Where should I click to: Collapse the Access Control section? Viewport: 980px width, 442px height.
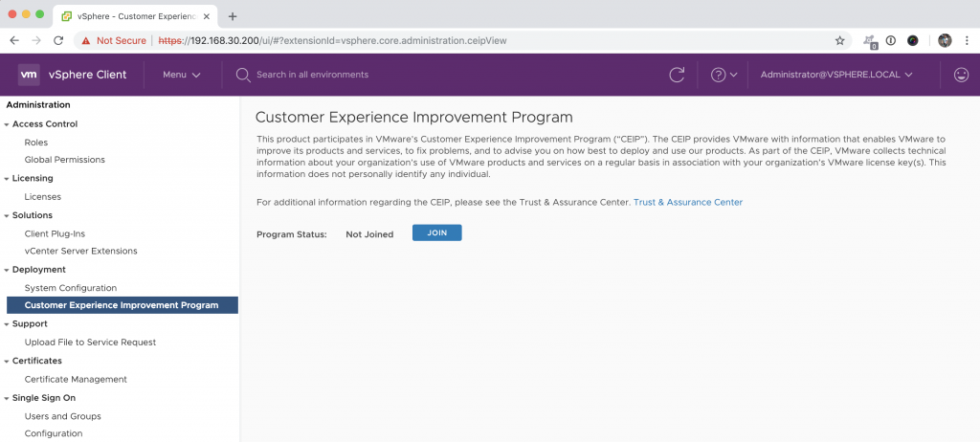pyautogui.click(x=7, y=124)
